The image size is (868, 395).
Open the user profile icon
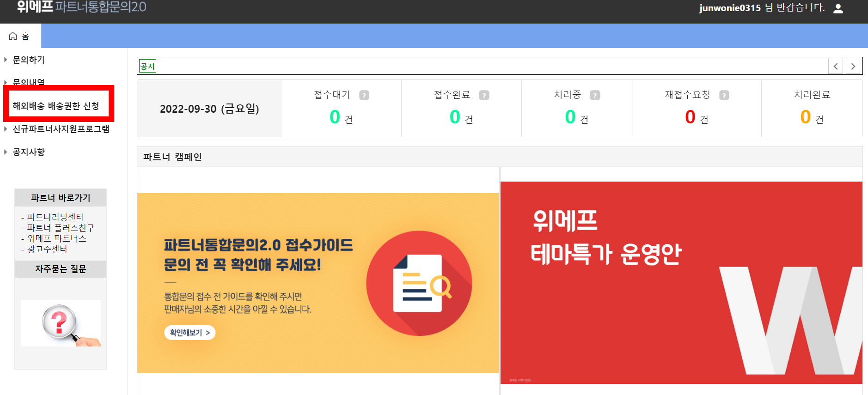click(x=838, y=8)
